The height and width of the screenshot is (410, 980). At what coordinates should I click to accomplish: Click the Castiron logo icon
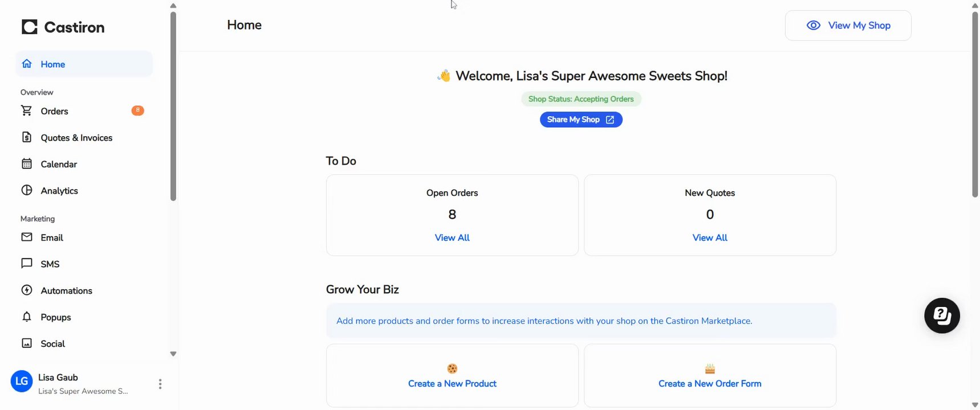pos(30,27)
